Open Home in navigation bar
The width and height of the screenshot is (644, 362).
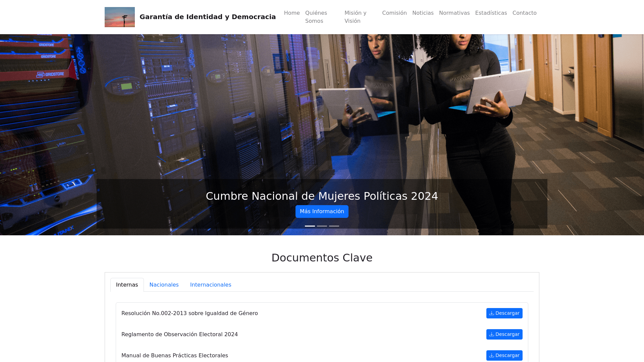[291, 13]
